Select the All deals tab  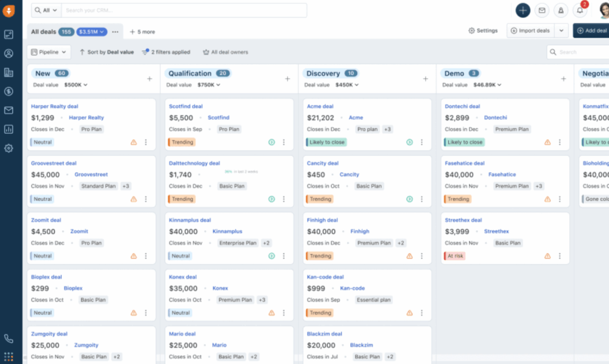(43, 32)
